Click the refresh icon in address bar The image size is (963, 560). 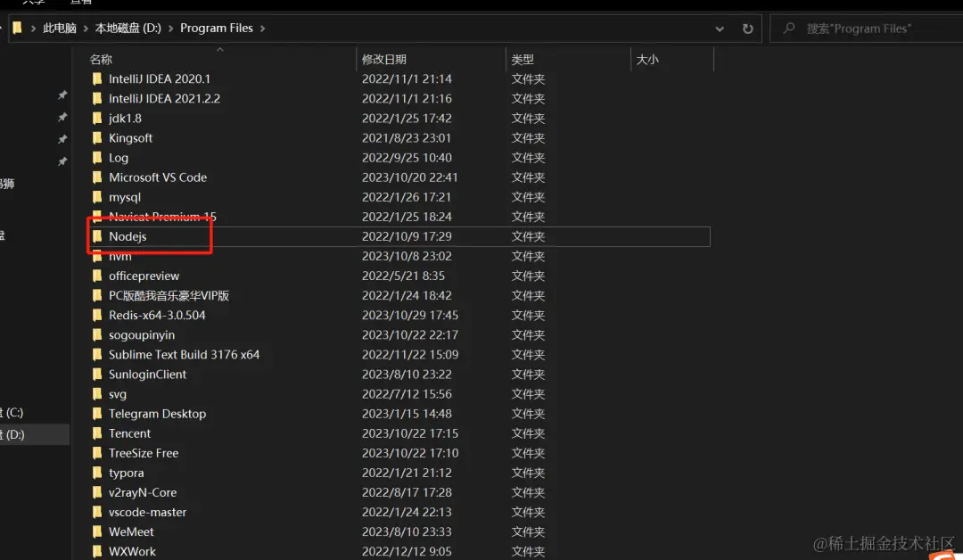(747, 29)
